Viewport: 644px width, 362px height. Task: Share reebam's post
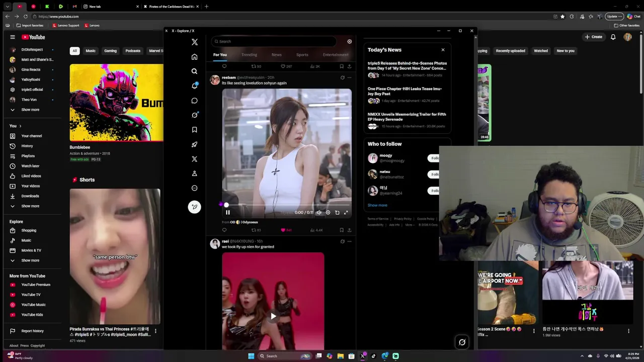point(350,230)
